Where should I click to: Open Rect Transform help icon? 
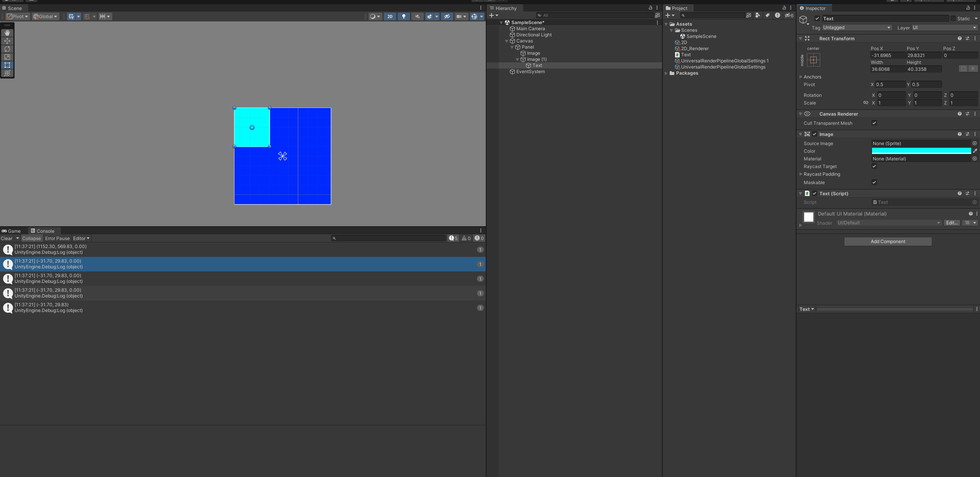tap(960, 39)
